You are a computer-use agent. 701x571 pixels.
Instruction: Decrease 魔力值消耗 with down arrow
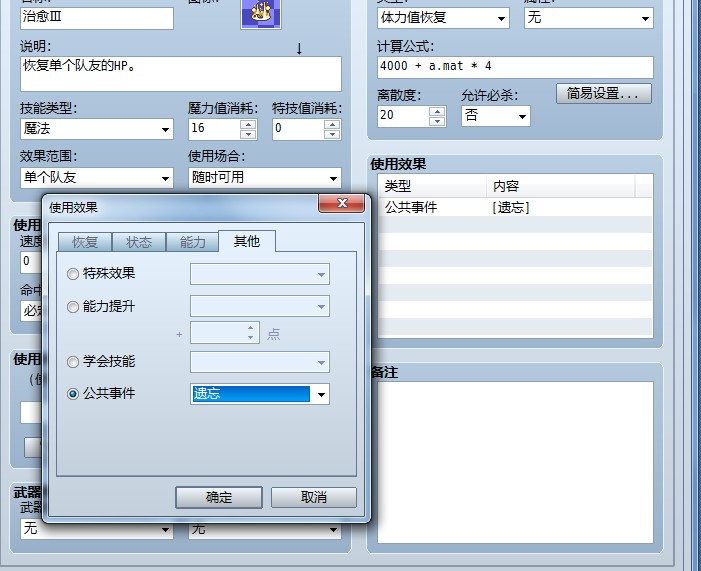tap(248, 134)
